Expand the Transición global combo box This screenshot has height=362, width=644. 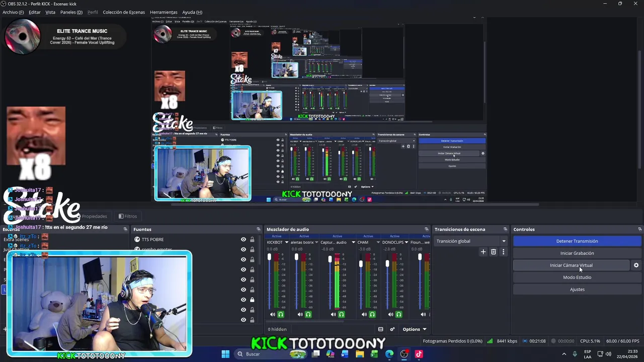pos(471,241)
